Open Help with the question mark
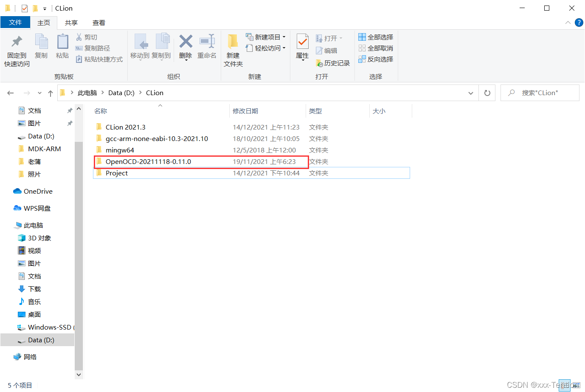Screen dimensions: 585x392 pyautogui.click(x=579, y=23)
